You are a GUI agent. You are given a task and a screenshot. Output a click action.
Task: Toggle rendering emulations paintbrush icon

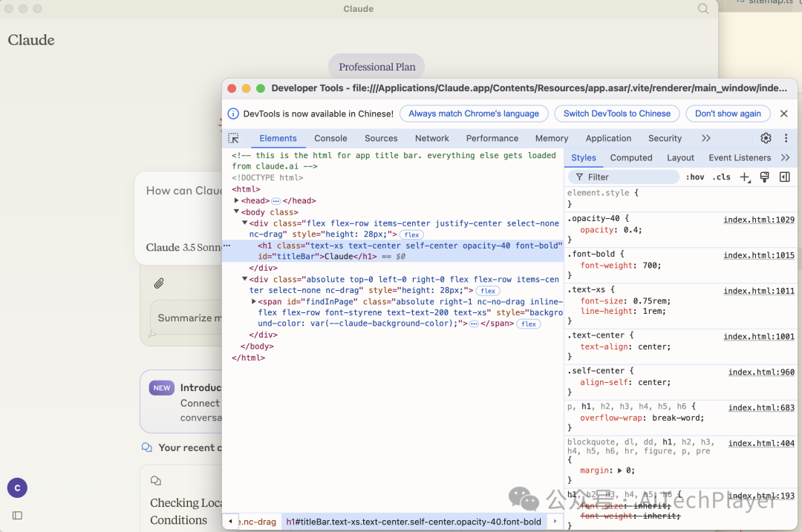(765, 177)
